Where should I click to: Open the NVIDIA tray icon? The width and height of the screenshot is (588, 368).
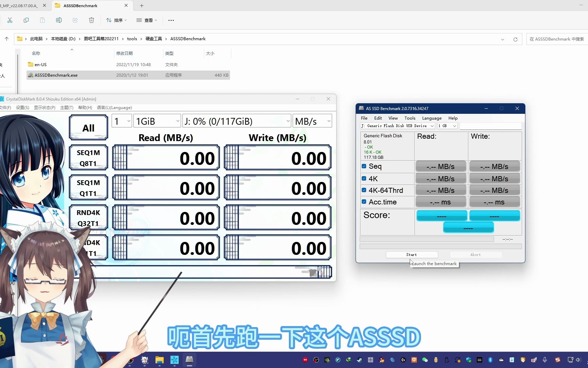(327, 360)
